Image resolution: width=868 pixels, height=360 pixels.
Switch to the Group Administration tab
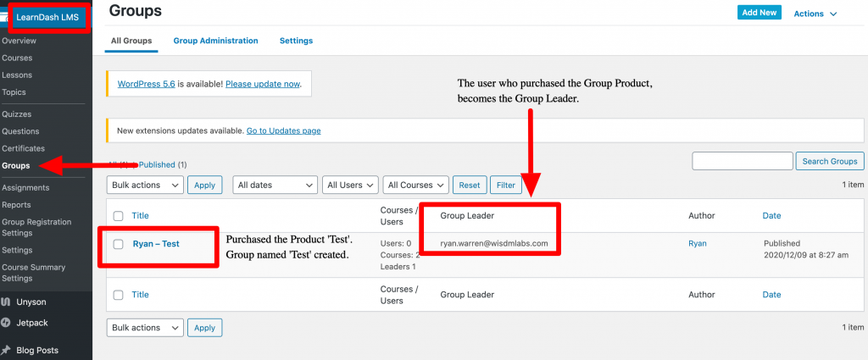coord(215,41)
